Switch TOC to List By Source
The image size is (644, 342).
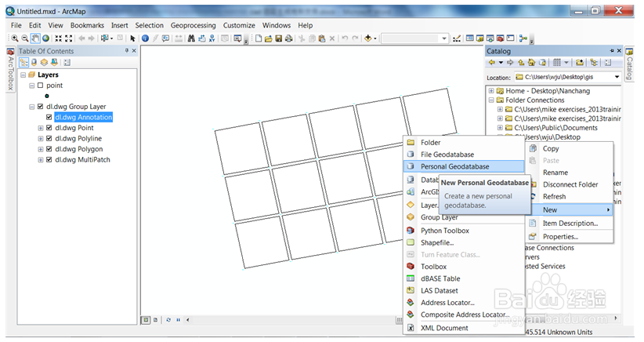click(x=34, y=63)
